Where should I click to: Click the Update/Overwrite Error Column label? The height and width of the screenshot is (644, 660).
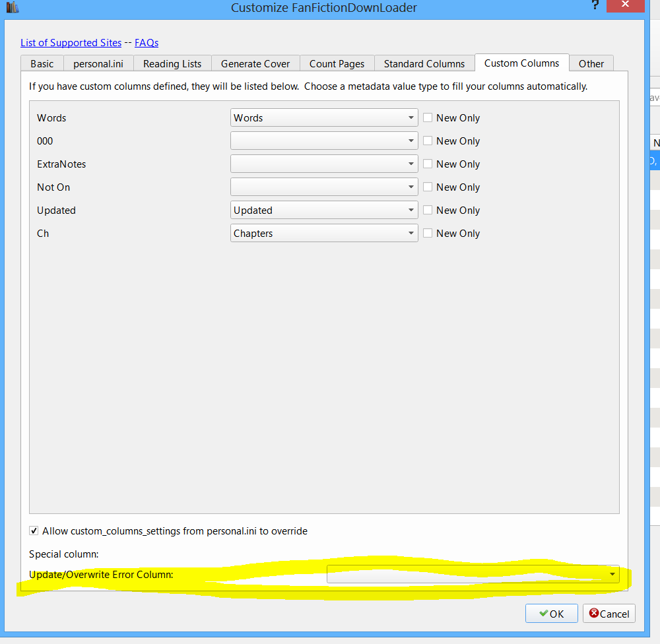pyautogui.click(x=101, y=575)
